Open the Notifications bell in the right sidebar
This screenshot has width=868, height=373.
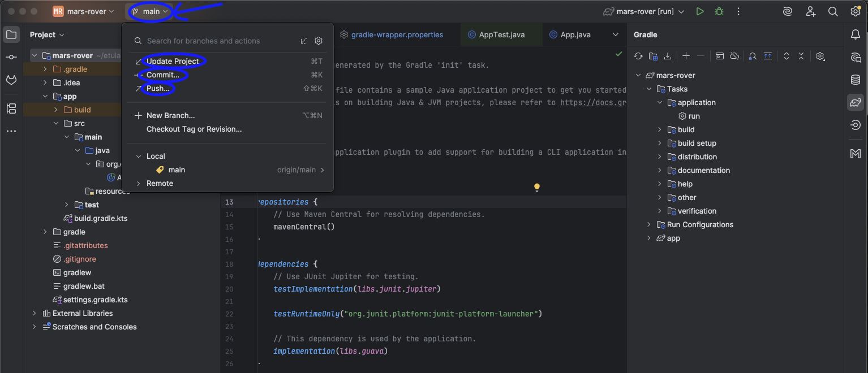(x=856, y=35)
